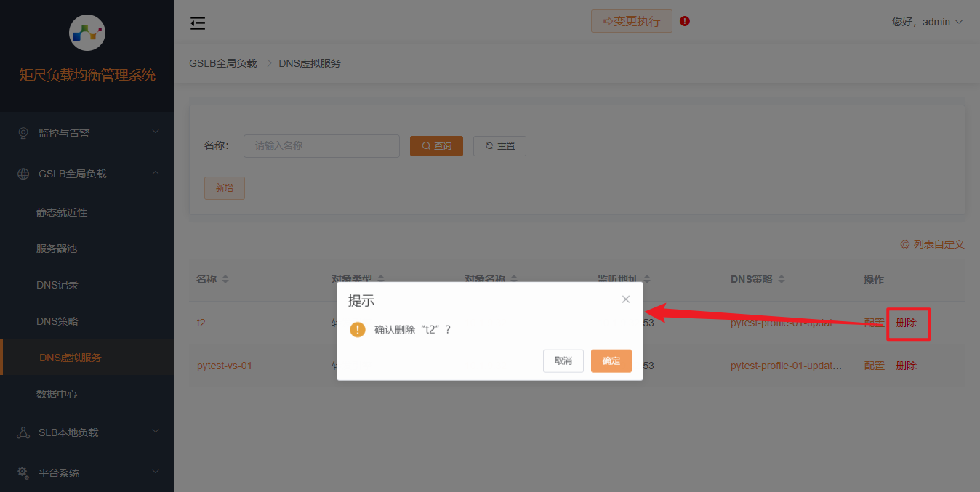Click the sidebar collapse hamburger icon
This screenshot has height=492, width=980.
coord(198,23)
